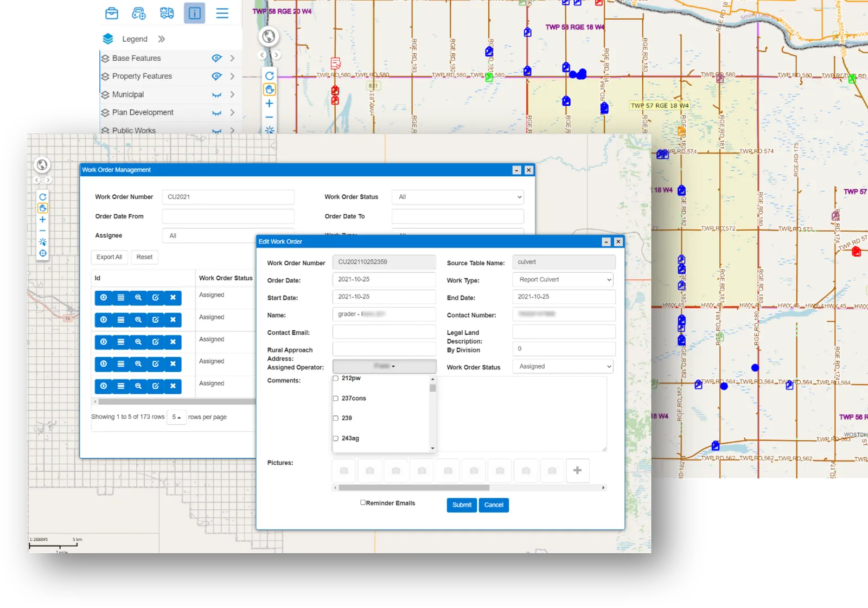Image resolution: width=868 pixels, height=608 pixels.
Task: Collapse the Legend panel with the double chevron
Action: 161,39
